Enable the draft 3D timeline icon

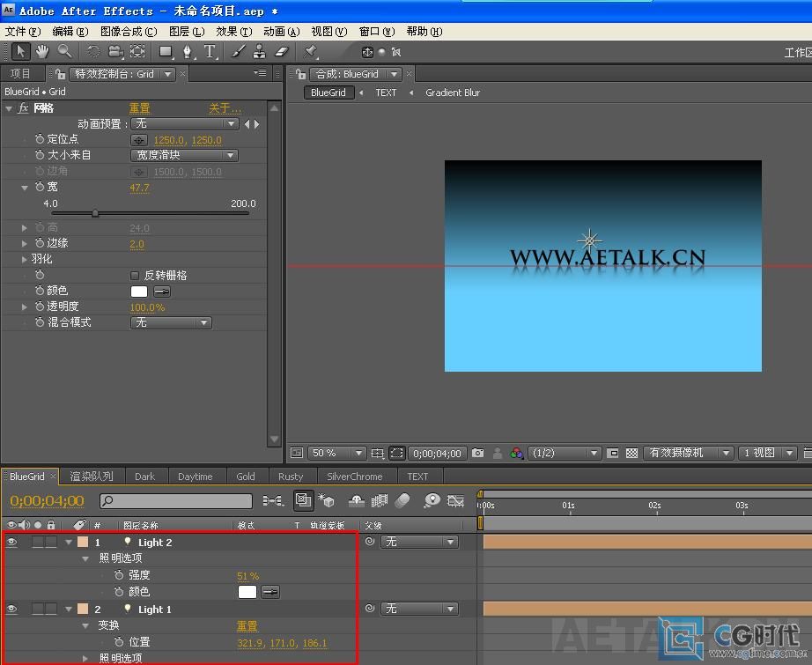[326, 500]
